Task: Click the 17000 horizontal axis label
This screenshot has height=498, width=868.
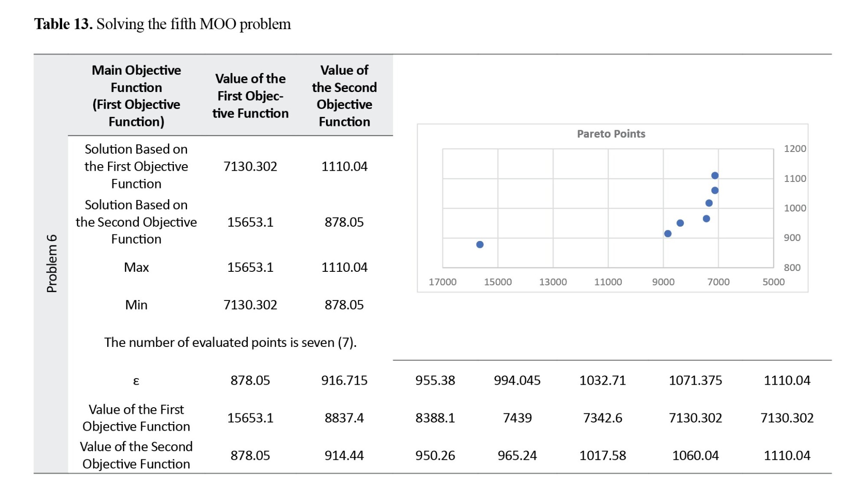Action: point(443,282)
